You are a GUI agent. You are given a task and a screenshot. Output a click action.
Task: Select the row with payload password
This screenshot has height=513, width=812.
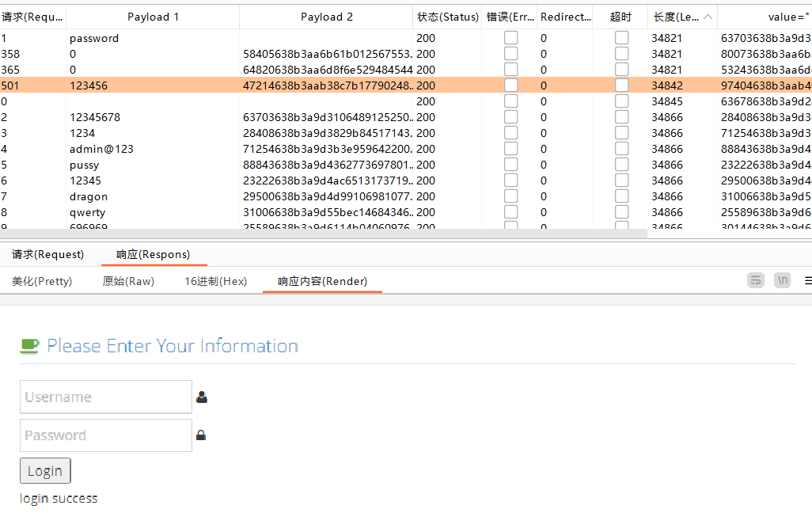[406, 38]
